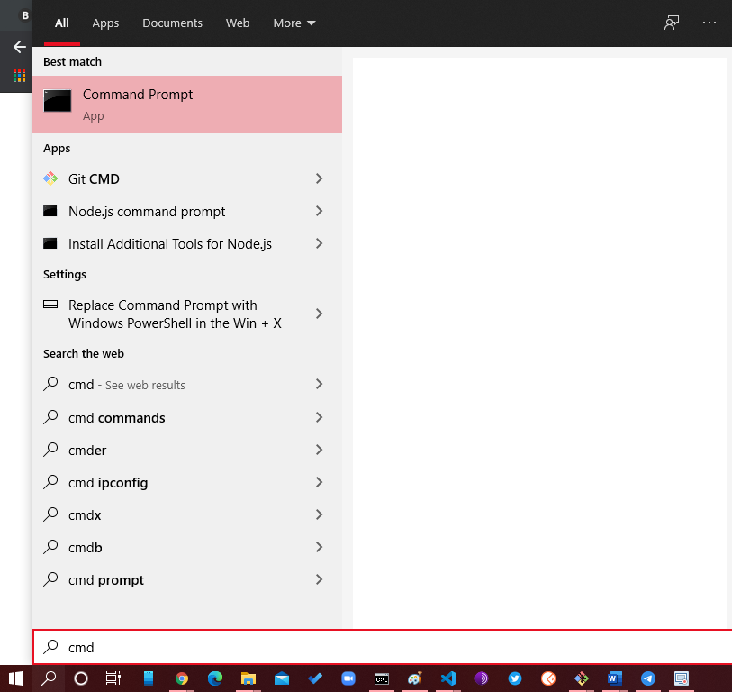Launch Google Chrome from taskbar
This screenshot has width=732, height=692.
point(182,678)
